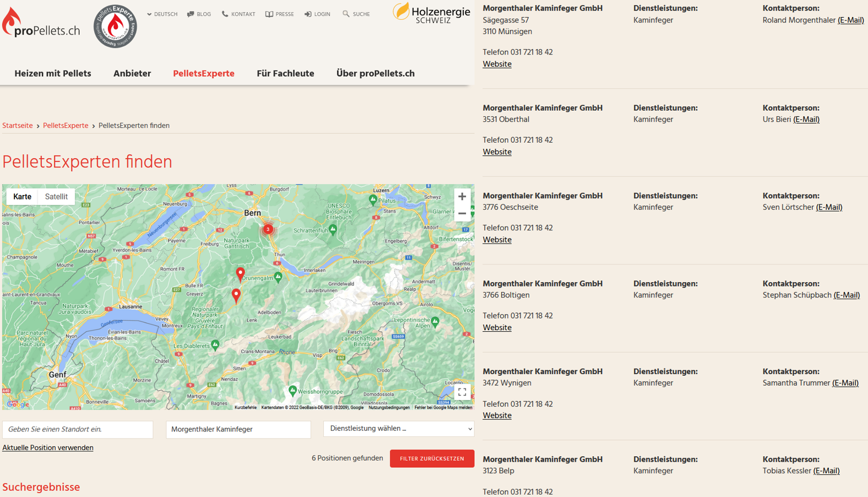Click Fehler bei Google Maps melden
868x497 pixels.
(443, 408)
